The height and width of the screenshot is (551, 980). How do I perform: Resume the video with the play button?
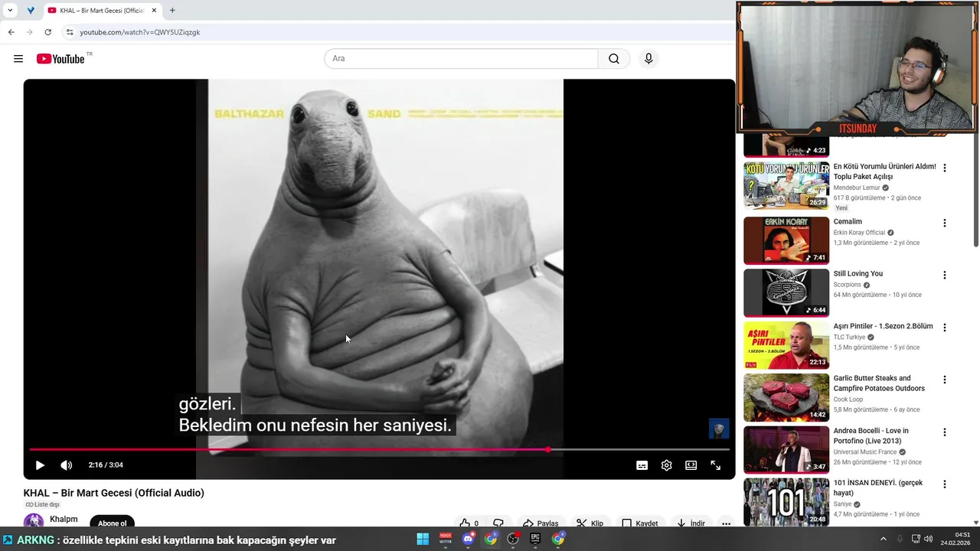pyautogui.click(x=40, y=465)
